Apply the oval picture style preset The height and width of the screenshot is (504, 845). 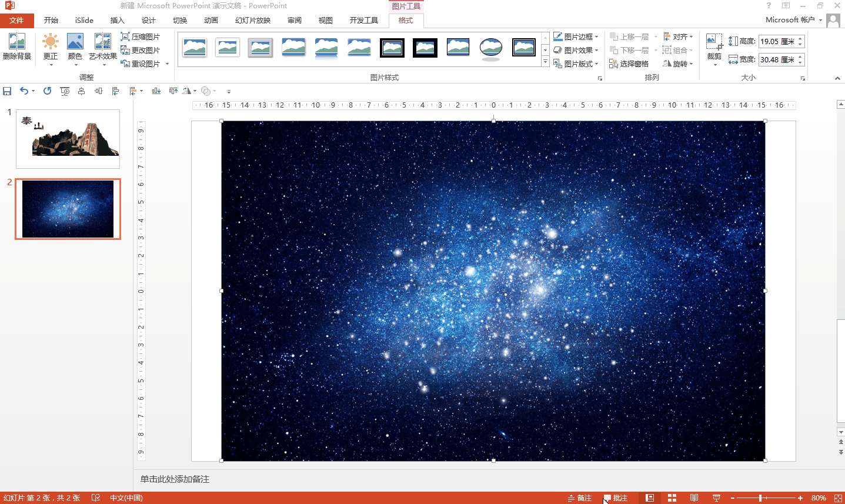[490, 48]
